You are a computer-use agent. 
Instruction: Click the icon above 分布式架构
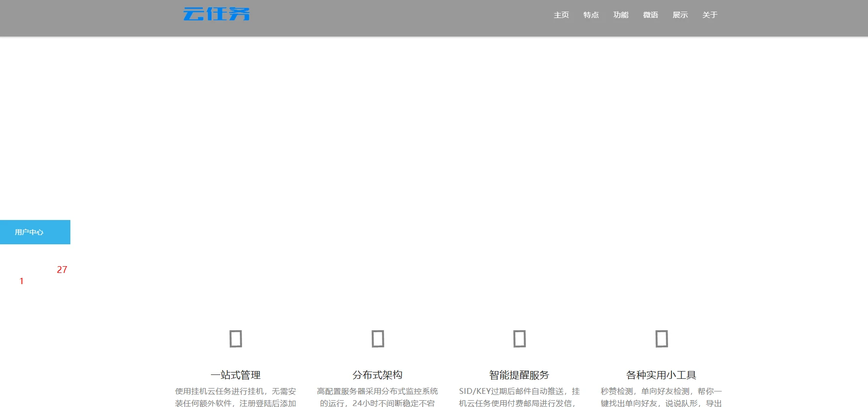pos(377,339)
